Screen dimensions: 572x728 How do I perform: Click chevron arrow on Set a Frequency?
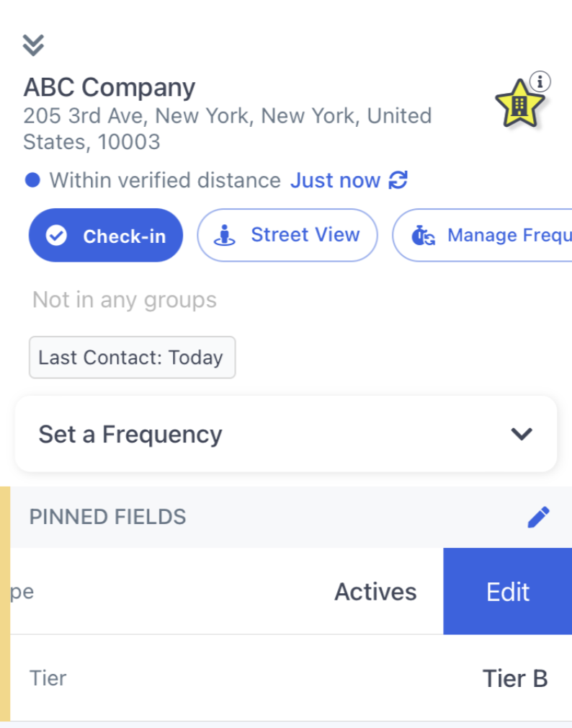coord(522,434)
